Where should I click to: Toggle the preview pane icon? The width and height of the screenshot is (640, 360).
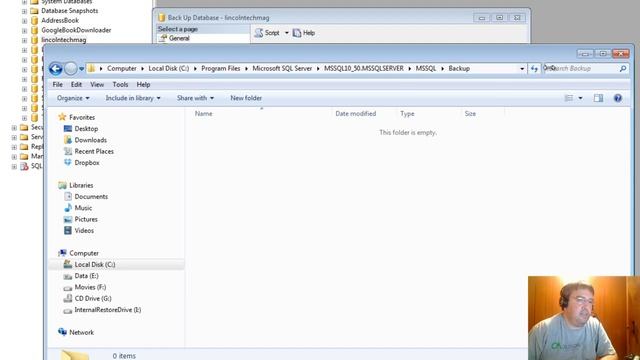pos(598,98)
